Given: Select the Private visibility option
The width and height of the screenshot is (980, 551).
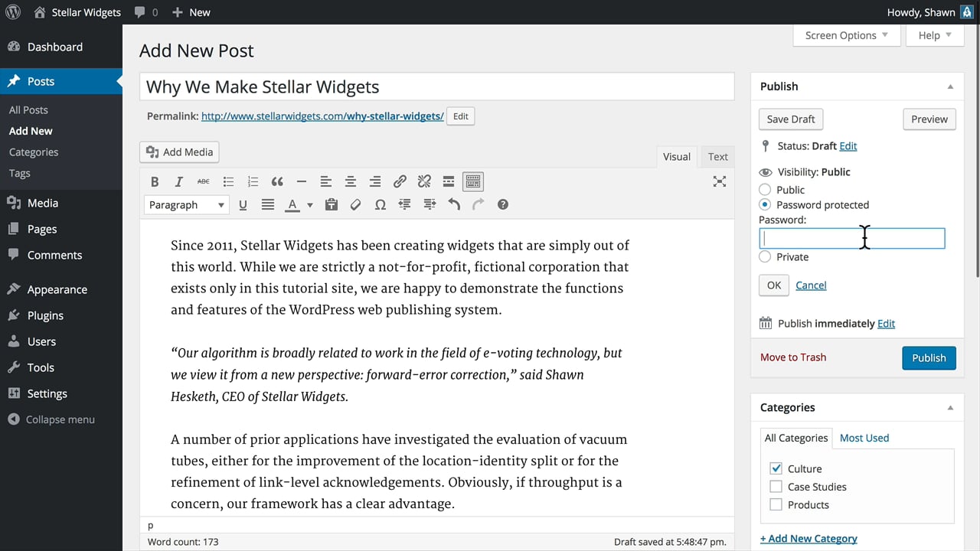Looking at the screenshot, I should (765, 257).
